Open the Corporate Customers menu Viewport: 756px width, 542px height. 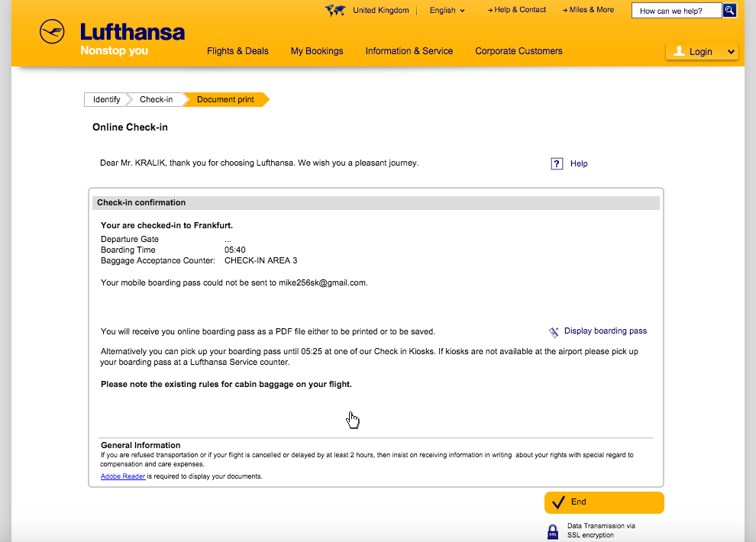click(519, 51)
